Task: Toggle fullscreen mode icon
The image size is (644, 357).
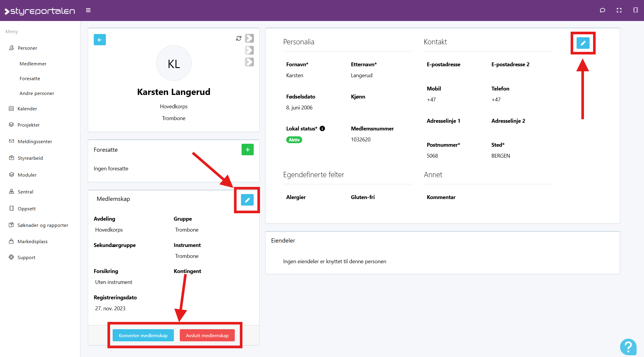Action: tap(619, 10)
